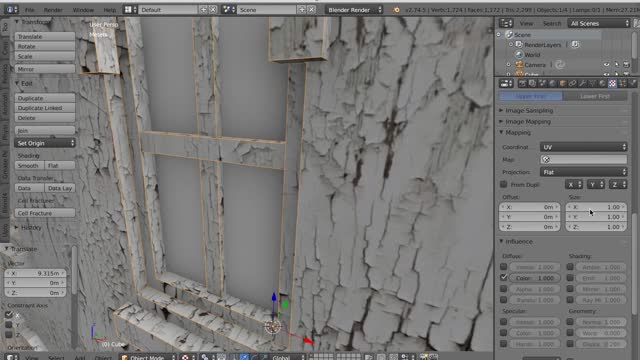Click the Rotate button
Image resolution: width=640 pixels, height=360 pixels.
[x=45, y=46]
